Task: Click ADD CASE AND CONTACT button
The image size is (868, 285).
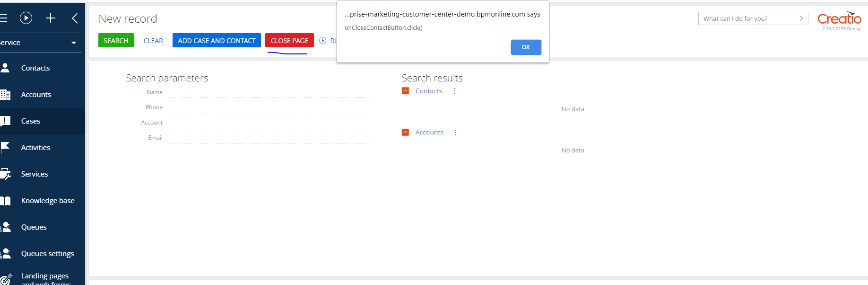Action: coord(217,41)
